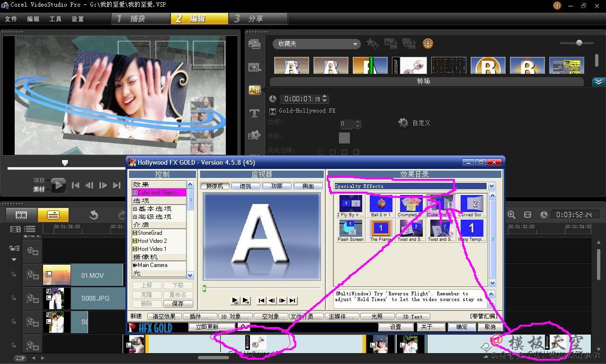Toggle second soft edge checkbox
The width and height of the screenshot is (606, 364).
pyautogui.click(x=333, y=152)
